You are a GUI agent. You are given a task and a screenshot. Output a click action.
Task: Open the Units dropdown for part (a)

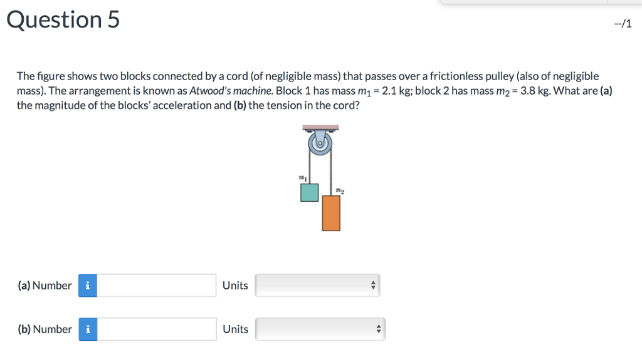tap(317, 285)
